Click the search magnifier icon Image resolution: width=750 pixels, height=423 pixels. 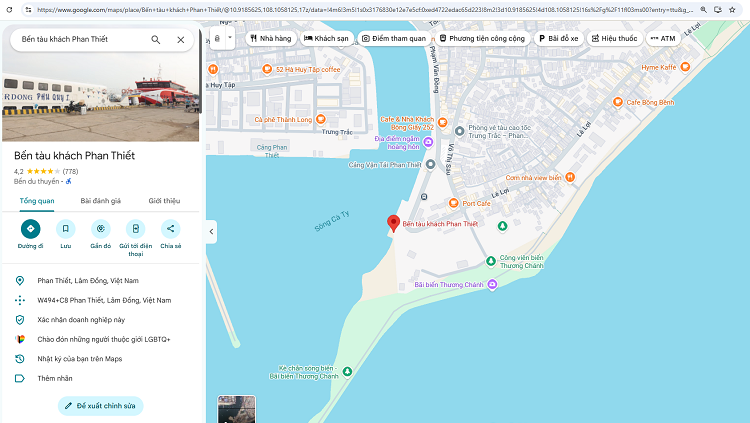pyautogui.click(x=155, y=40)
